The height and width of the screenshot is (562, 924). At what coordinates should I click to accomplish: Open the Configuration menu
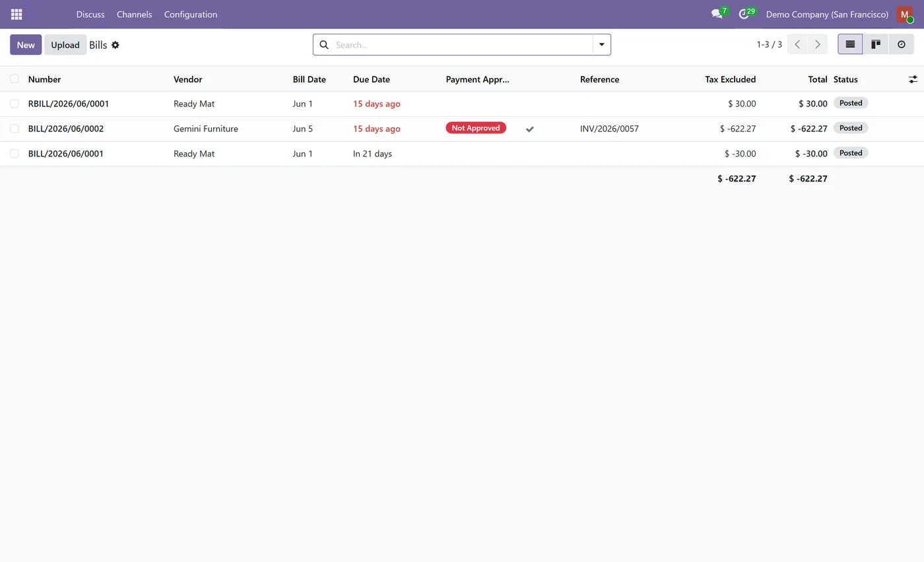[x=191, y=14]
